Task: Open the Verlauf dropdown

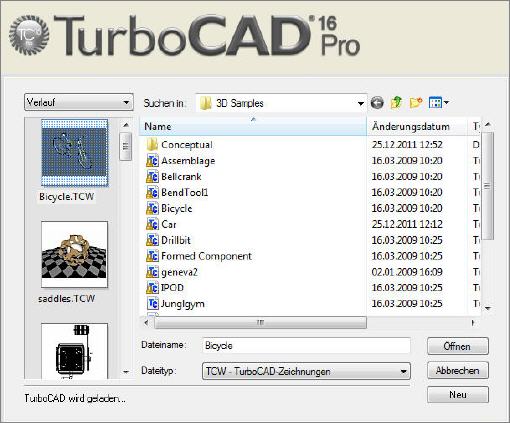Action: pyautogui.click(x=79, y=102)
